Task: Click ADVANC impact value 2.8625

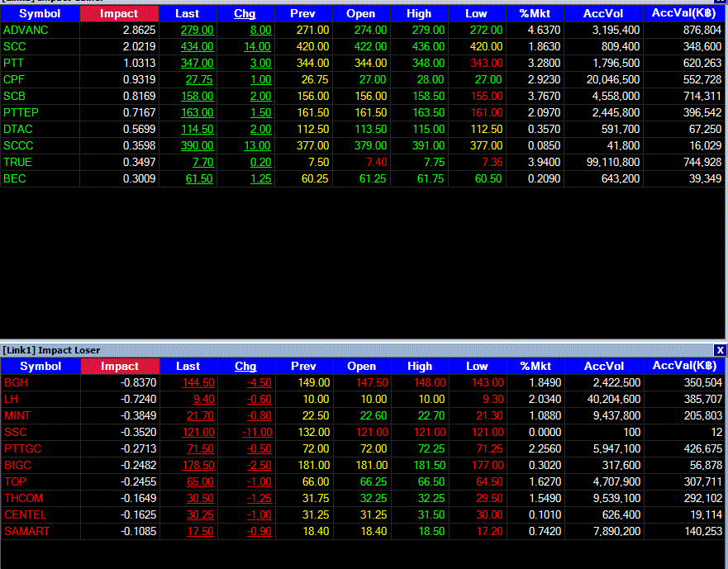Action: 139,31
